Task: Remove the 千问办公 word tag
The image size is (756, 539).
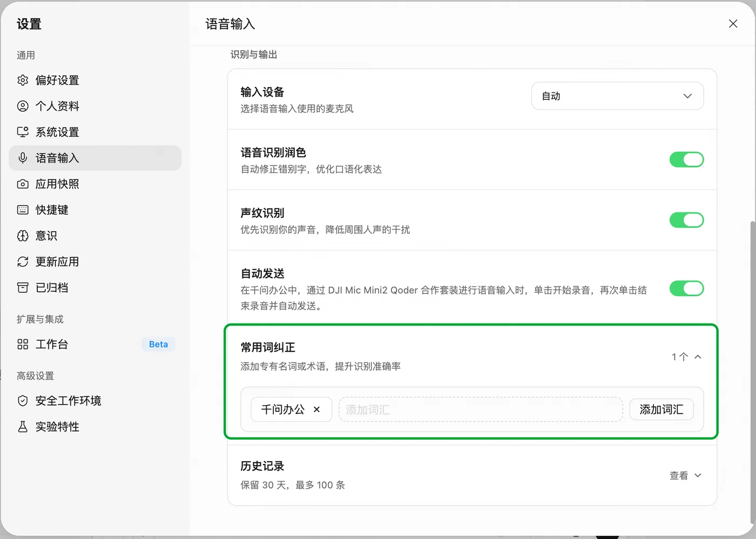Action: (x=316, y=410)
